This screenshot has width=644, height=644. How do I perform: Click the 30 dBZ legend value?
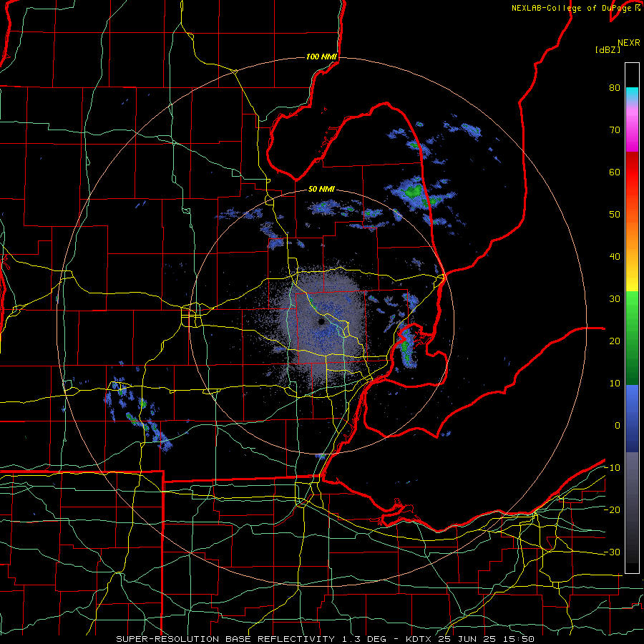coord(615,299)
